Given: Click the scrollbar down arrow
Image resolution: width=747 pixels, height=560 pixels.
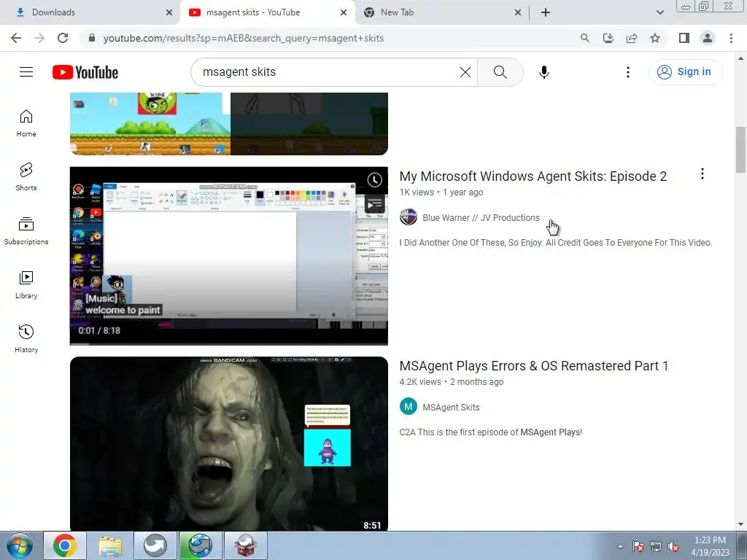Looking at the screenshot, I should [x=740, y=524].
